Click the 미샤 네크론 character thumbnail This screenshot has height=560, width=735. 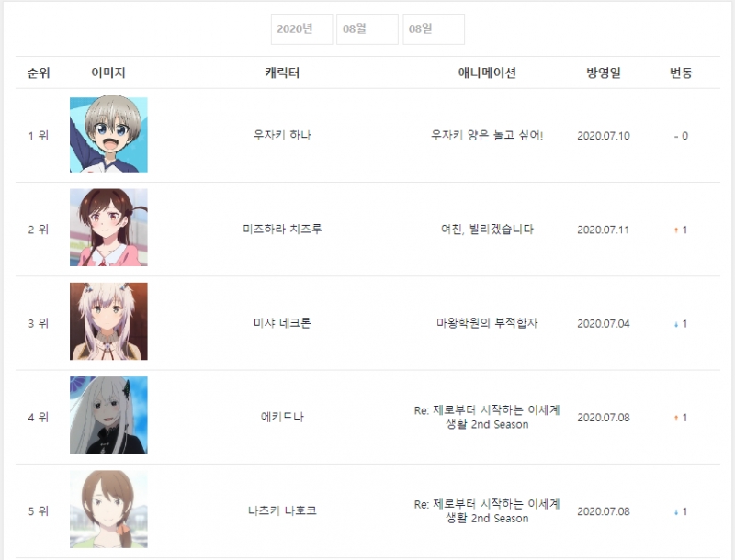108,321
